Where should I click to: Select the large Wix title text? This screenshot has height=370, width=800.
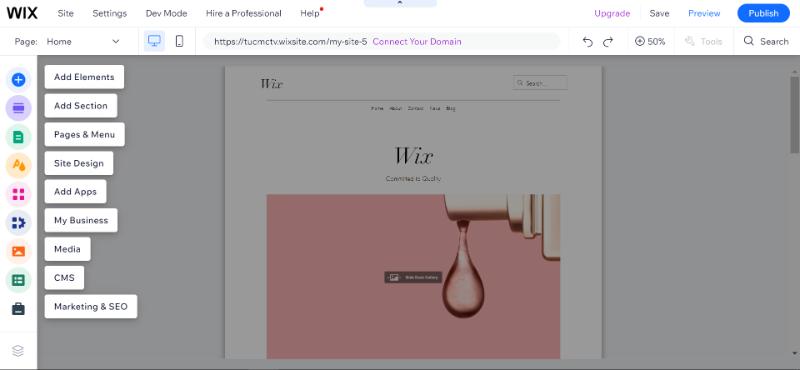[x=413, y=156]
